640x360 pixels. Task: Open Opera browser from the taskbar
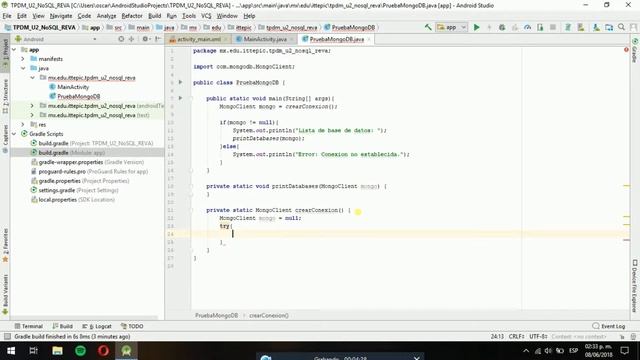pos(103,351)
